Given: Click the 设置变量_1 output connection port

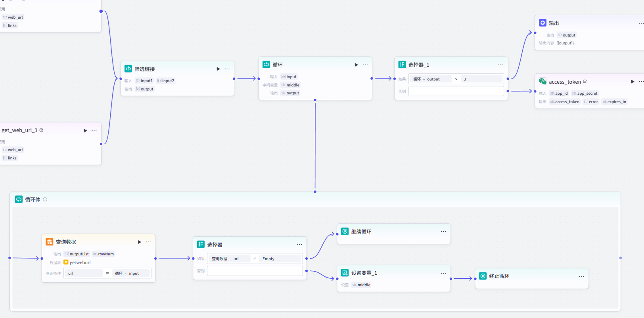Looking at the screenshot, I should tap(451, 279).
